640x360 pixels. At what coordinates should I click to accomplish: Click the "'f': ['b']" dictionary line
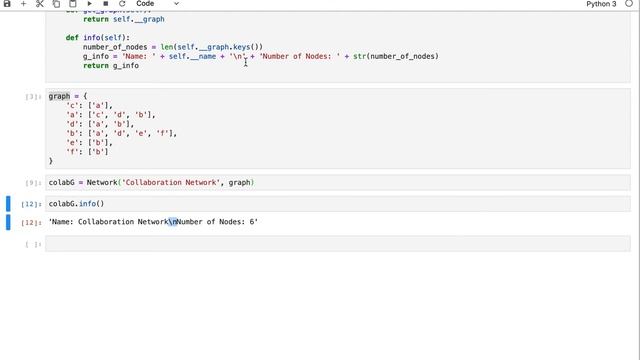pyautogui.click(x=87, y=152)
